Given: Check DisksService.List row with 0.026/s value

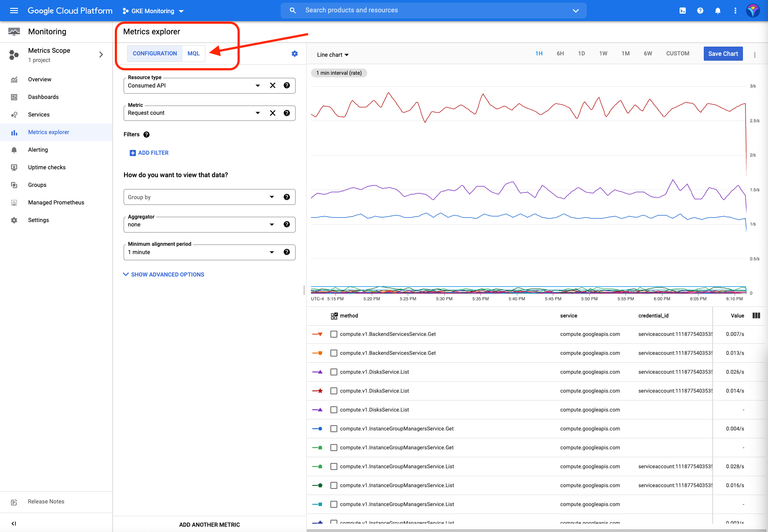Looking at the screenshot, I should click(x=334, y=372).
